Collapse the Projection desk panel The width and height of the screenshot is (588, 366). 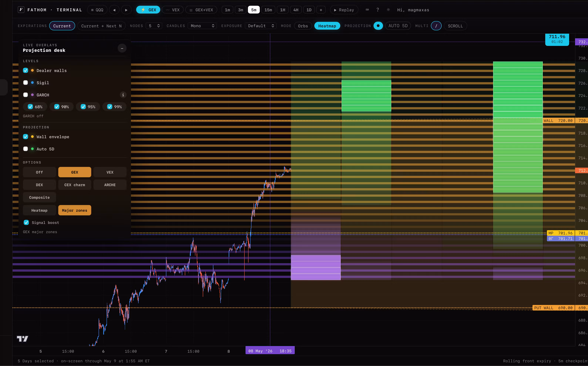(x=122, y=48)
